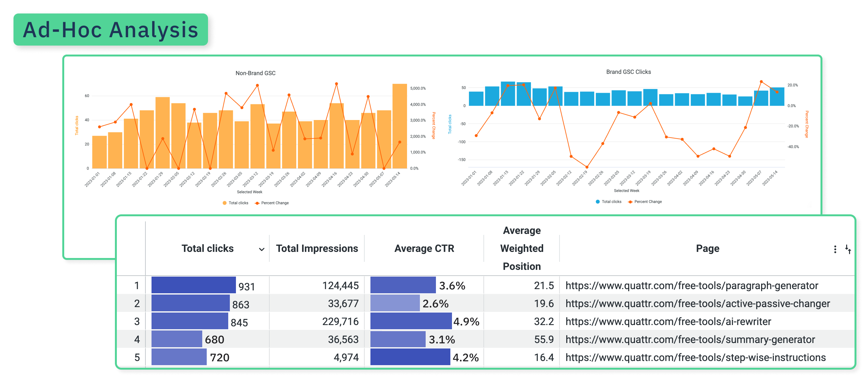Sort by Average CTR column header

pyautogui.click(x=424, y=248)
